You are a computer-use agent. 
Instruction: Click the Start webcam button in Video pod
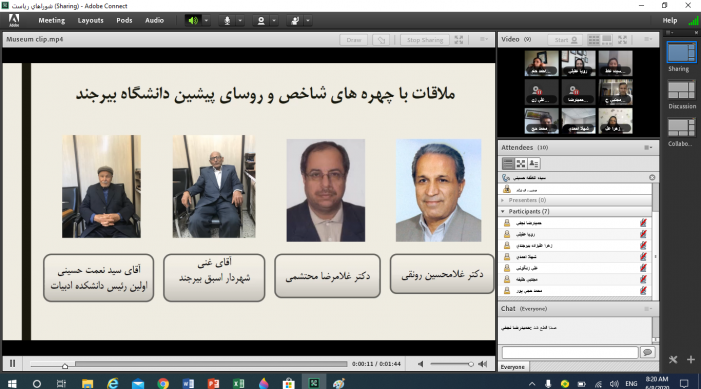(x=565, y=40)
